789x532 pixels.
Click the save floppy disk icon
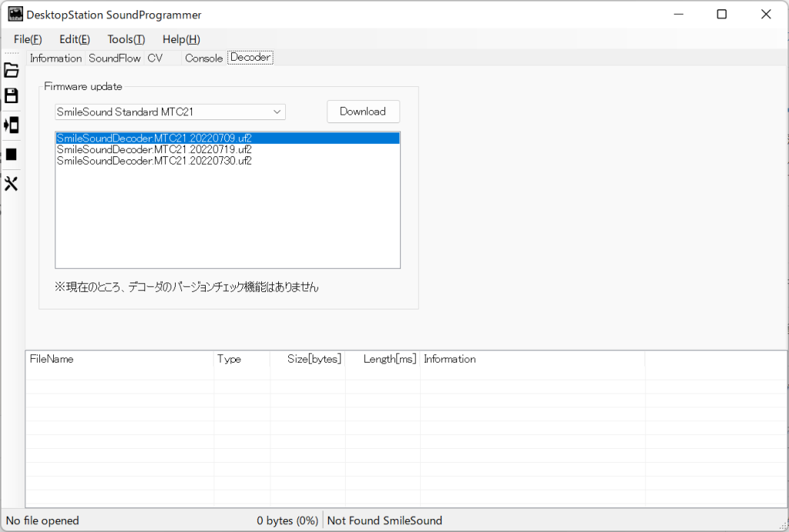click(12, 96)
